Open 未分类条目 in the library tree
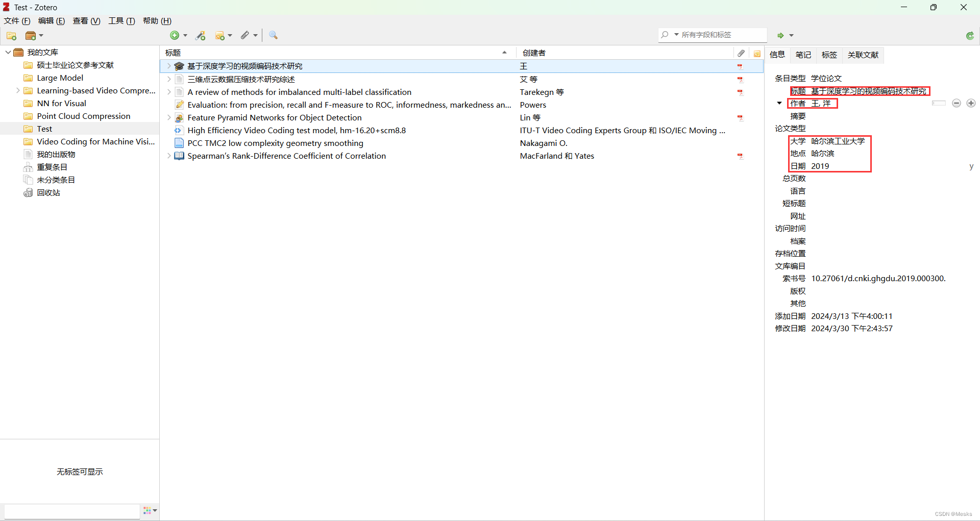980x521 pixels. 56,180
